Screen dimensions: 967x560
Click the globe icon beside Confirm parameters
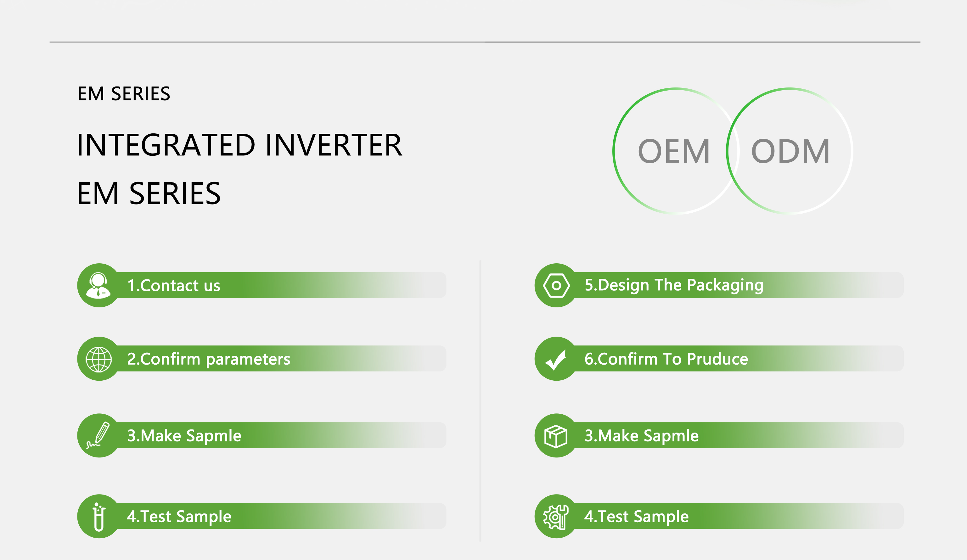pyautogui.click(x=98, y=359)
